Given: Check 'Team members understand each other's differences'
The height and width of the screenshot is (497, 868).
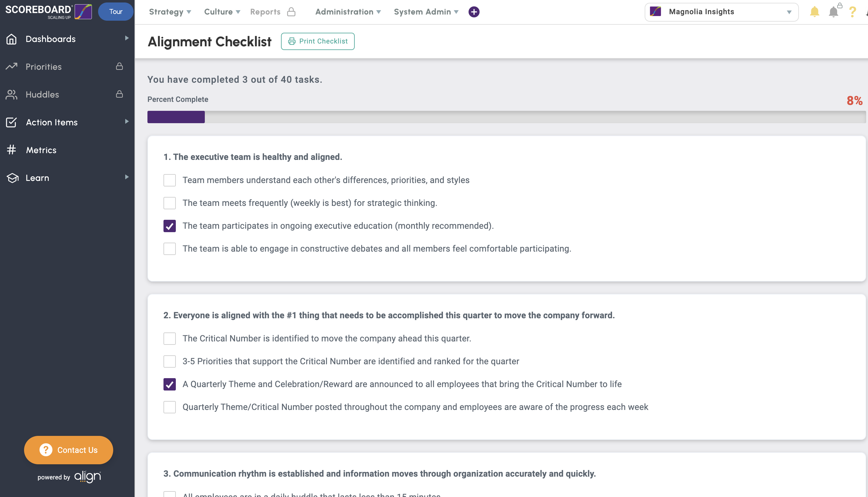Looking at the screenshot, I should pyautogui.click(x=170, y=180).
